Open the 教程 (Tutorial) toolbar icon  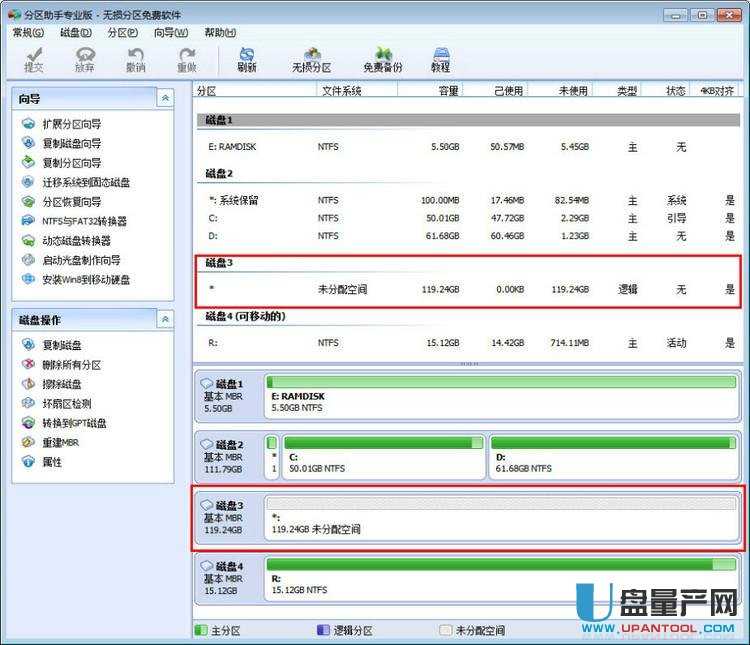pyautogui.click(x=440, y=59)
